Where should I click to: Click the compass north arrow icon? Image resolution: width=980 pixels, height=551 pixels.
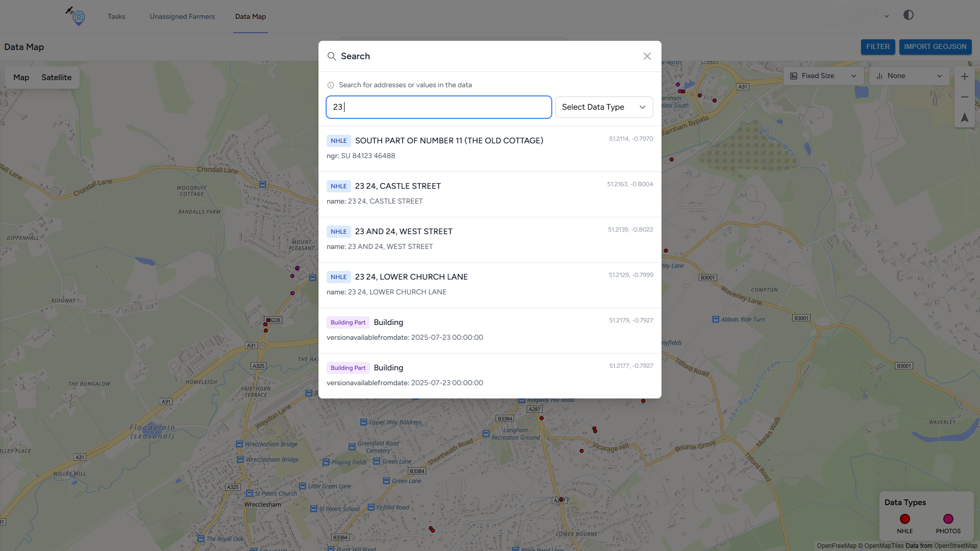click(964, 118)
